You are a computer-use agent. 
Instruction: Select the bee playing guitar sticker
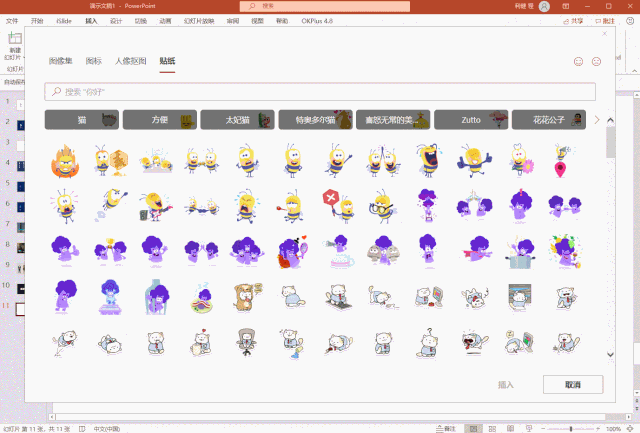(x=156, y=206)
